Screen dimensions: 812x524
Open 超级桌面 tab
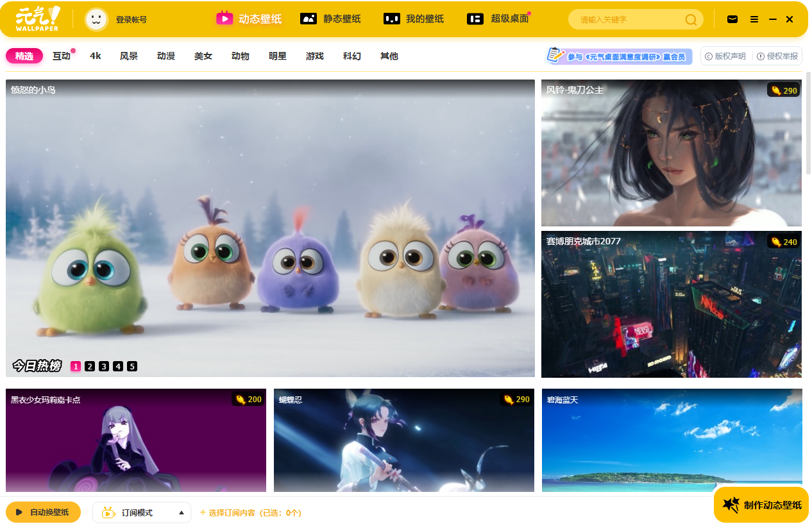498,19
